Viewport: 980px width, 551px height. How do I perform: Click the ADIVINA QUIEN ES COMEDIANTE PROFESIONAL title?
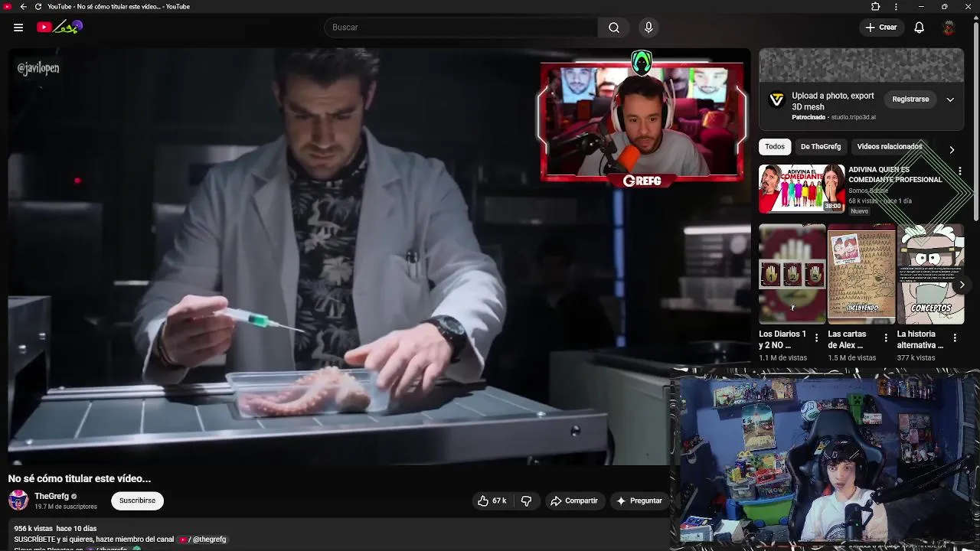tap(895, 174)
